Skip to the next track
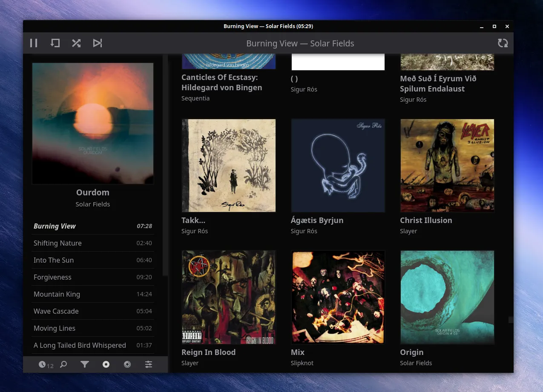The image size is (543, 392). 98,43
